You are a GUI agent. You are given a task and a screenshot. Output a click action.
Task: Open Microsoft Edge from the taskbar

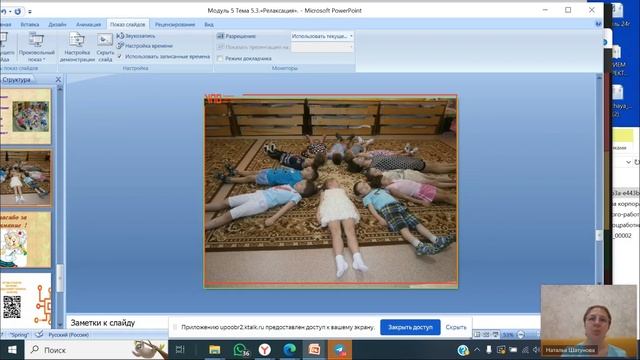pyautogui.click(x=289, y=350)
